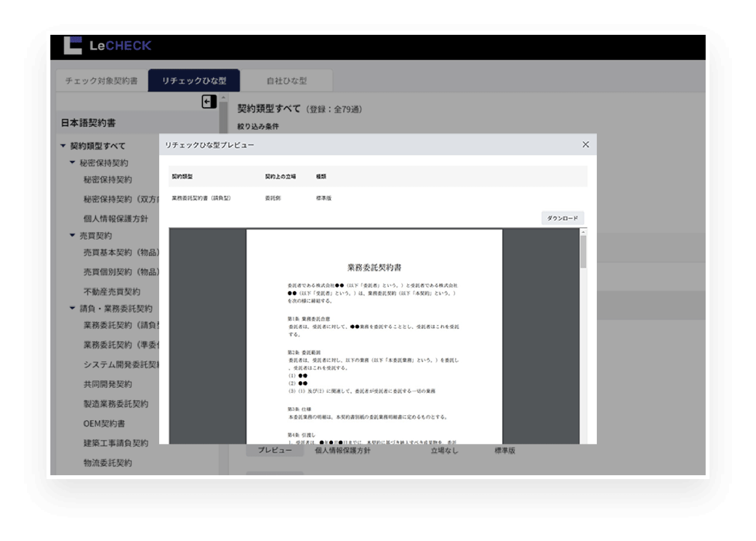Collapse the 請負・業務委託契約 category arrow

pos(72,308)
